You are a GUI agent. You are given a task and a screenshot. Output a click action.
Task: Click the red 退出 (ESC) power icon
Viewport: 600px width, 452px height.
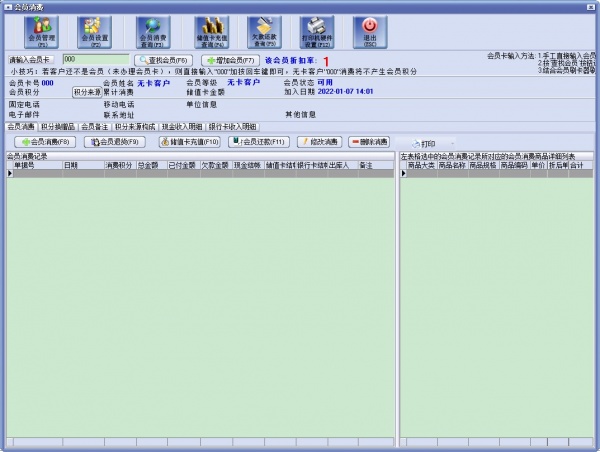tap(370, 31)
